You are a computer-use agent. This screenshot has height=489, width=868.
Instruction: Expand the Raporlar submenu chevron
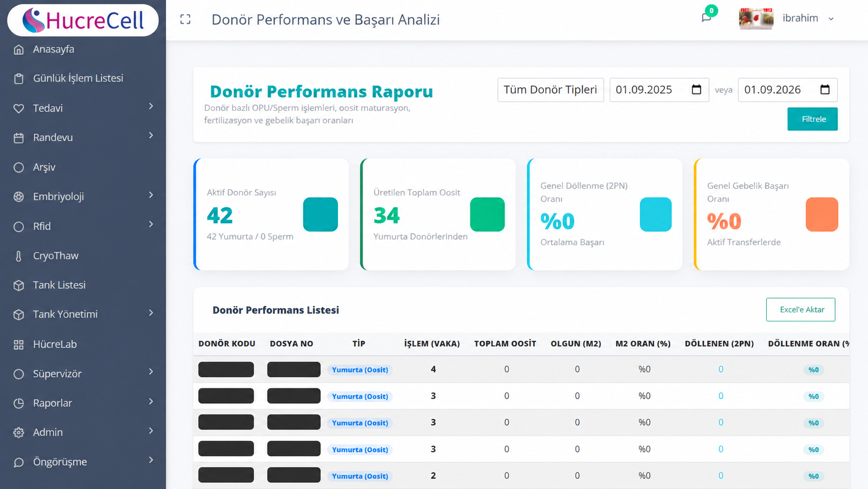[151, 401]
